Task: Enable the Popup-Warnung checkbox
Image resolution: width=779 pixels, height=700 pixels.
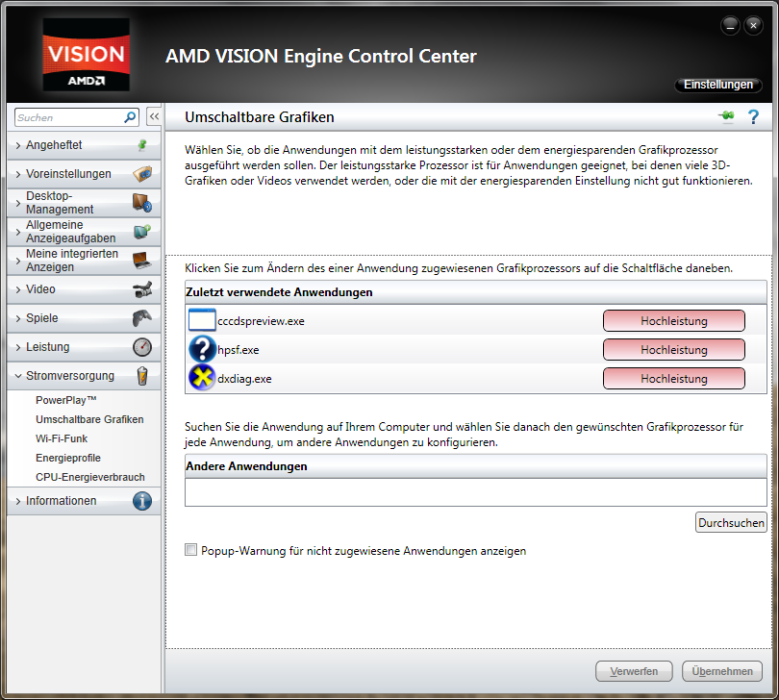Action: (190, 550)
